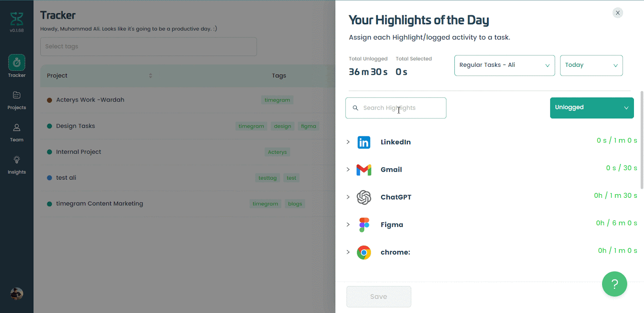Click the Gmail app icon
Image resolution: width=644 pixels, height=313 pixels.
364,170
